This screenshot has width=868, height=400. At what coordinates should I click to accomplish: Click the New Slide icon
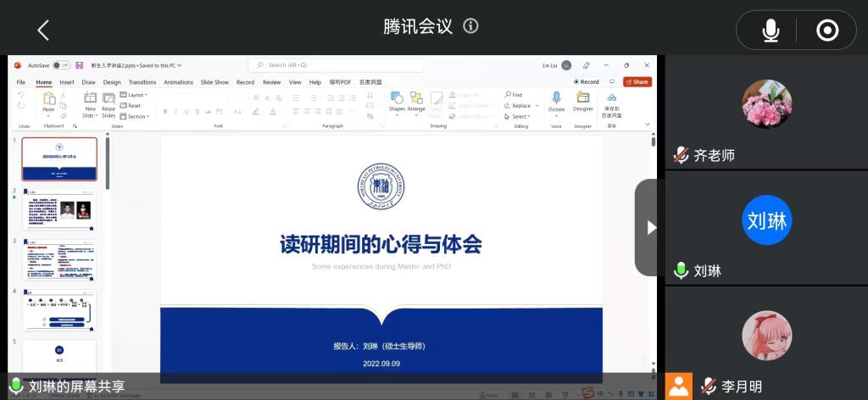[90, 98]
